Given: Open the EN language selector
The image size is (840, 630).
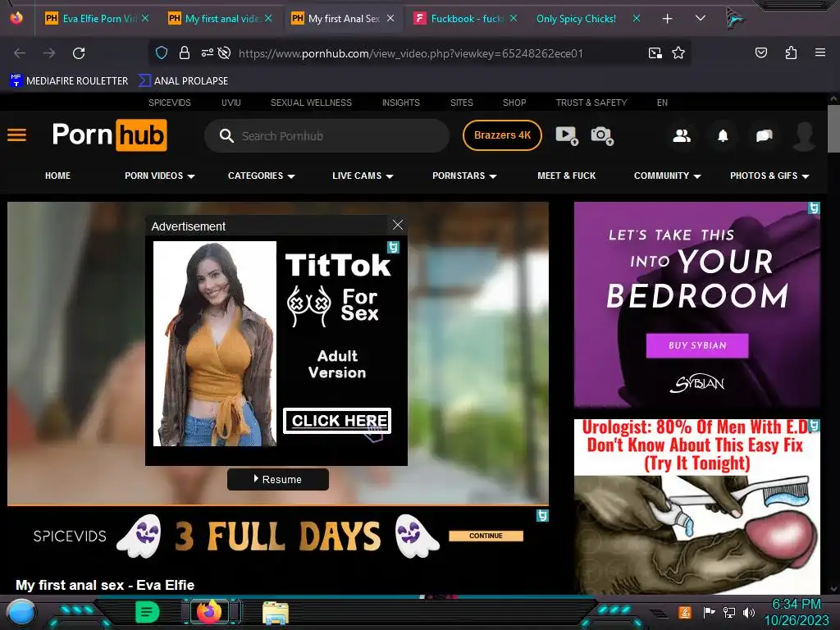Looking at the screenshot, I should pos(662,103).
